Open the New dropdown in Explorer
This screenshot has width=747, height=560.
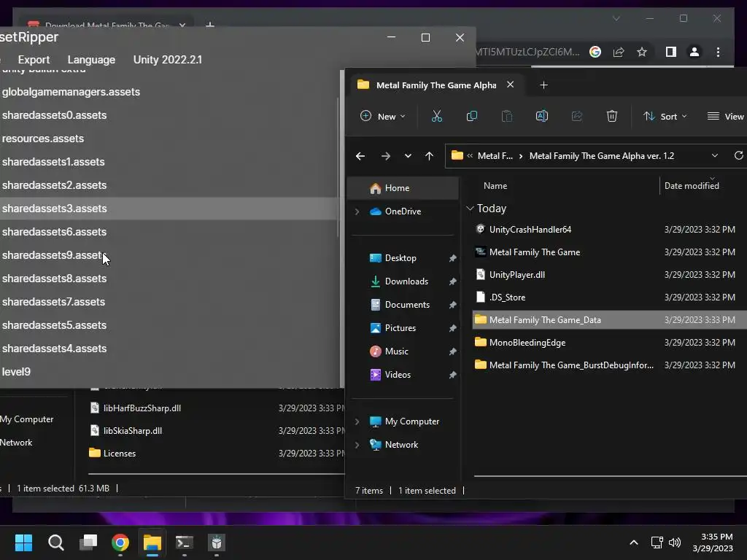click(383, 116)
